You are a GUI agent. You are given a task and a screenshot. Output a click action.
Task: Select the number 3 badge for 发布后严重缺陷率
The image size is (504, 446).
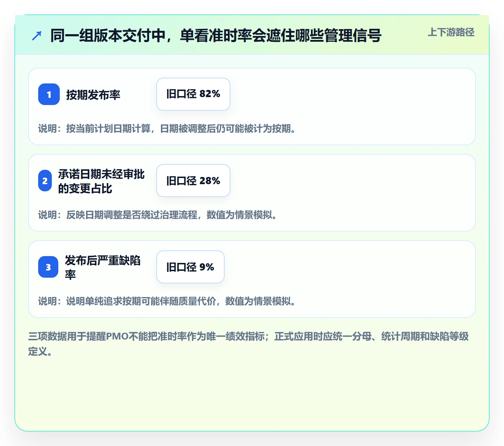point(48,267)
